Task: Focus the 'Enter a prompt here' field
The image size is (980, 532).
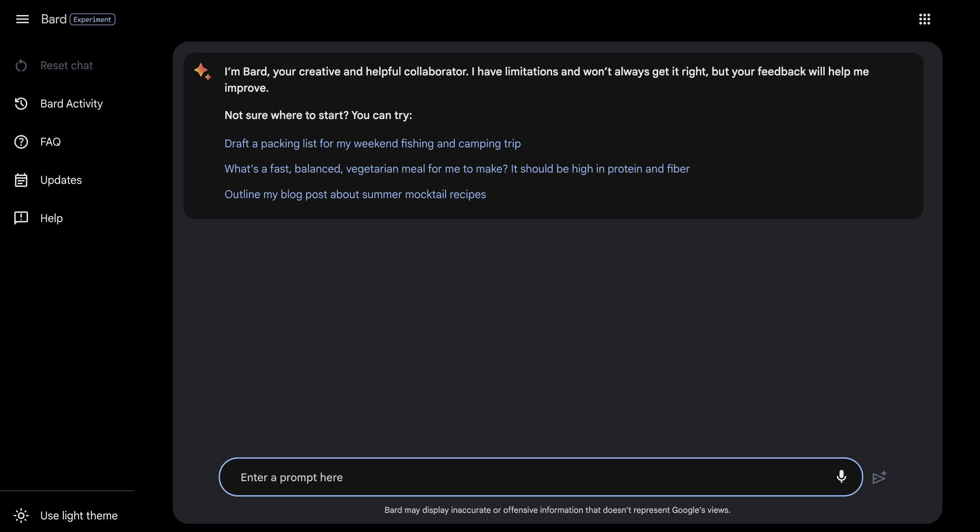Action: [533, 477]
